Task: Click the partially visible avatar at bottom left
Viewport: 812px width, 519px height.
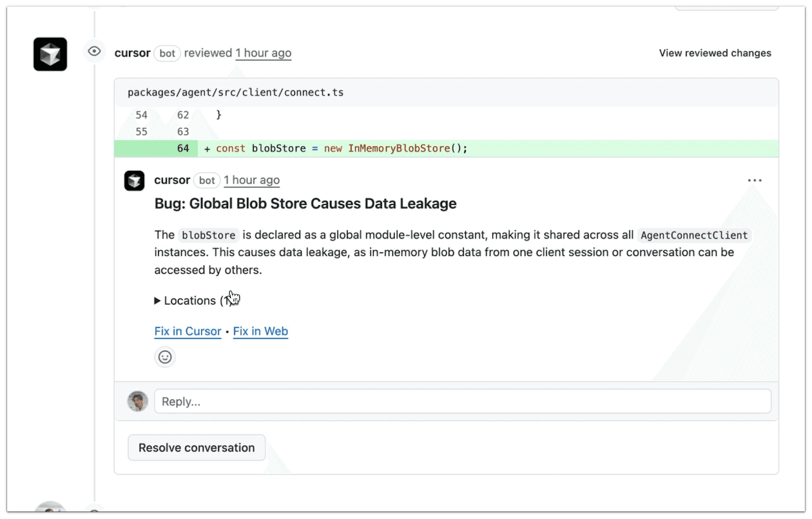Action: [x=50, y=510]
